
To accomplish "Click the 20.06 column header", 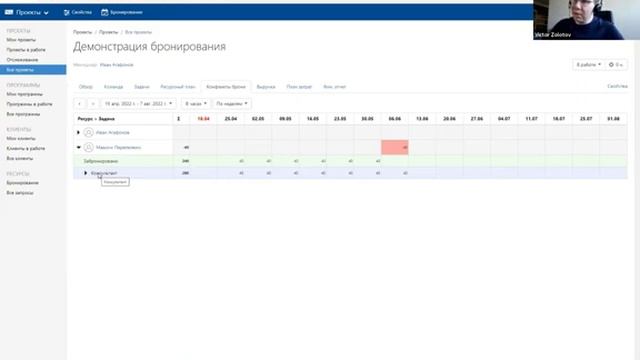I will pos(449,119).
